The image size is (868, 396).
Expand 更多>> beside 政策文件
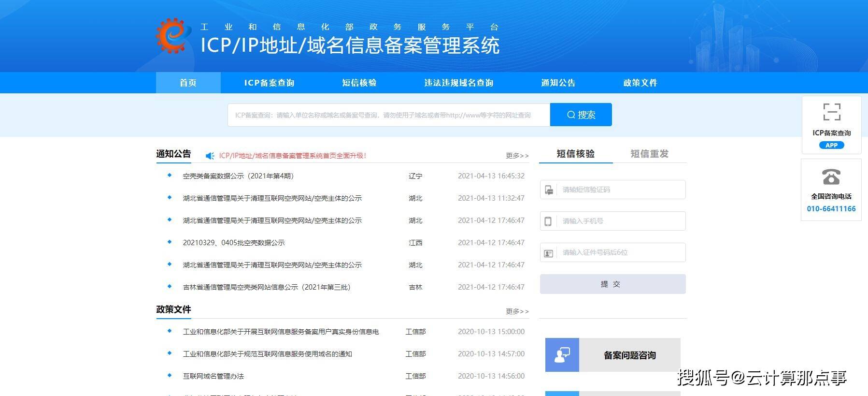click(517, 311)
